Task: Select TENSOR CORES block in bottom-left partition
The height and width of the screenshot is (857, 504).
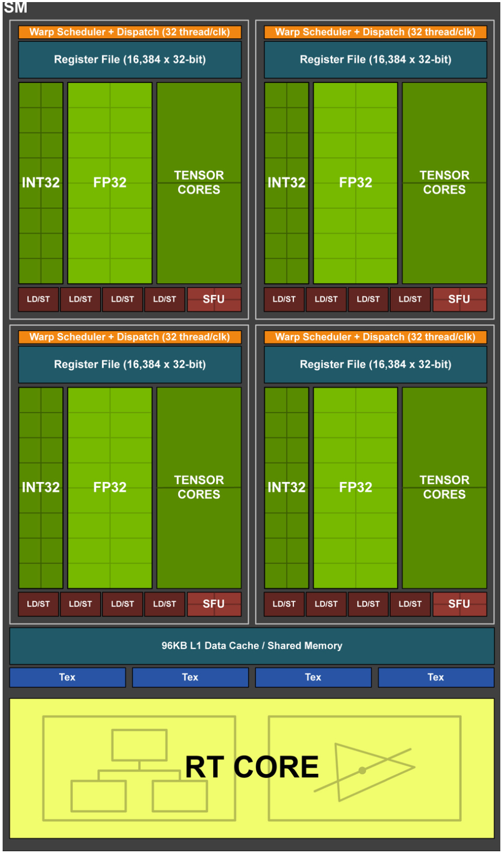Action: pos(199,488)
